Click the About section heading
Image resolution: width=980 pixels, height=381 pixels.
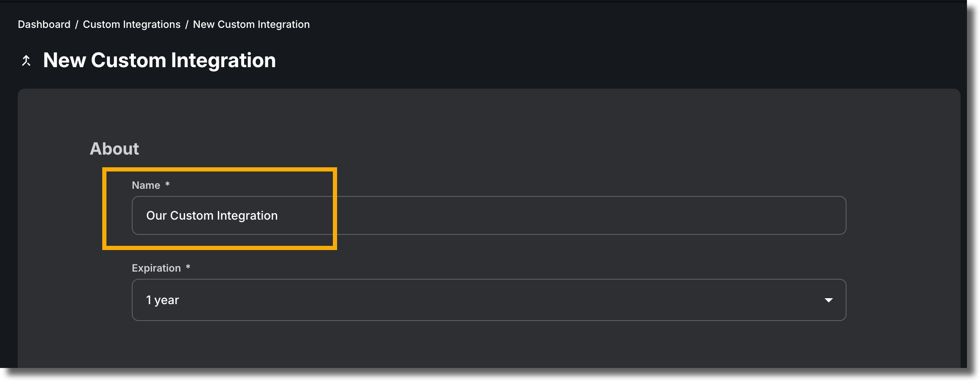coord(114,149)
